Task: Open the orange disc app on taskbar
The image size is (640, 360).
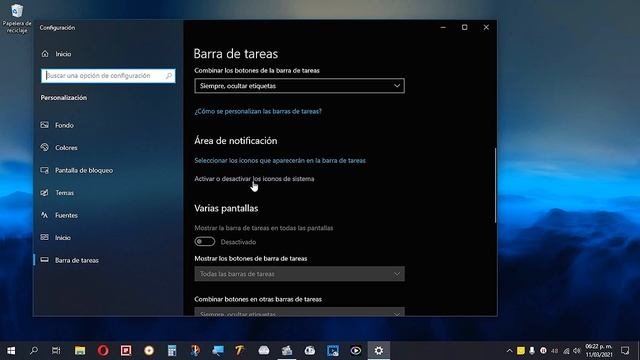Action: [149, 351]
